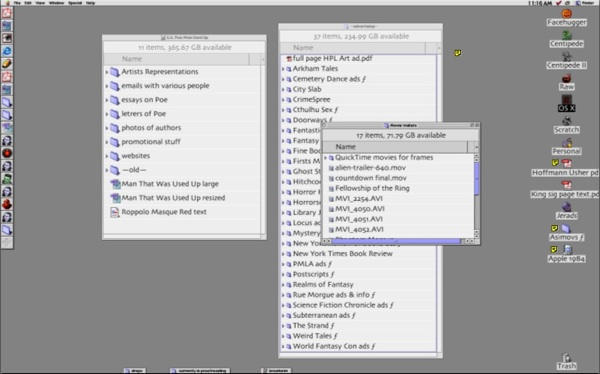This screenshot has width=600, height=374.
Task: Select countdown final.mov
Action: [371, 178]
